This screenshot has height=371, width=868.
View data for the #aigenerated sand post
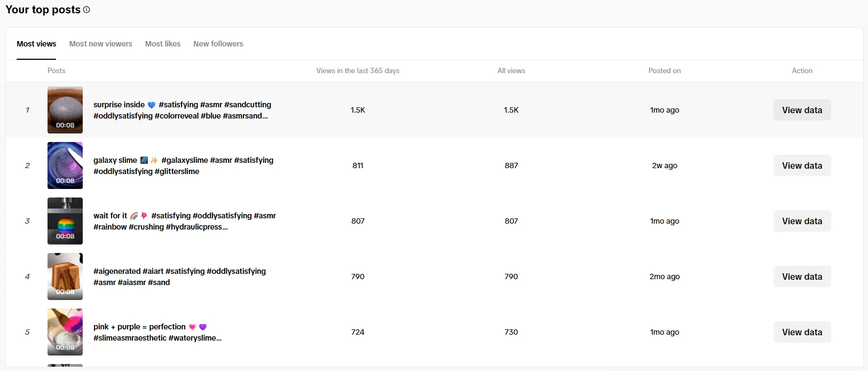(x=802, y=277)
